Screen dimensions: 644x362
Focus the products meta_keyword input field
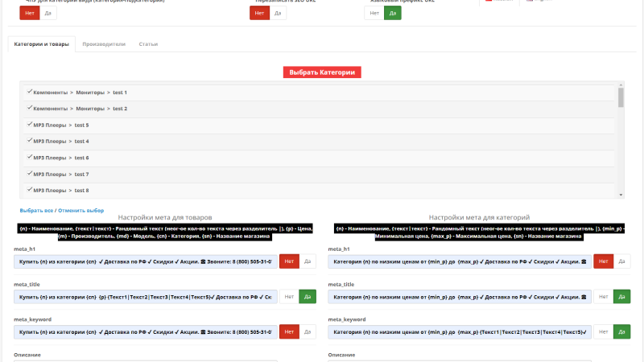tap(146, 332)
